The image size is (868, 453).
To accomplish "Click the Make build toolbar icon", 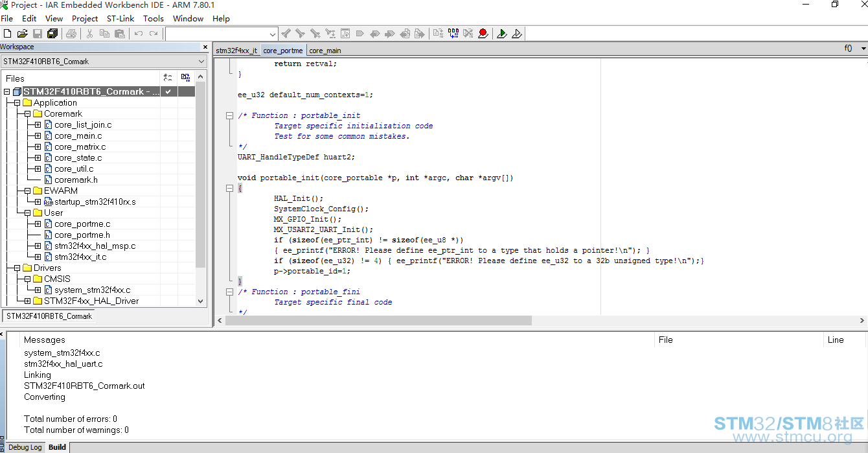I will [x=453, y=34].
